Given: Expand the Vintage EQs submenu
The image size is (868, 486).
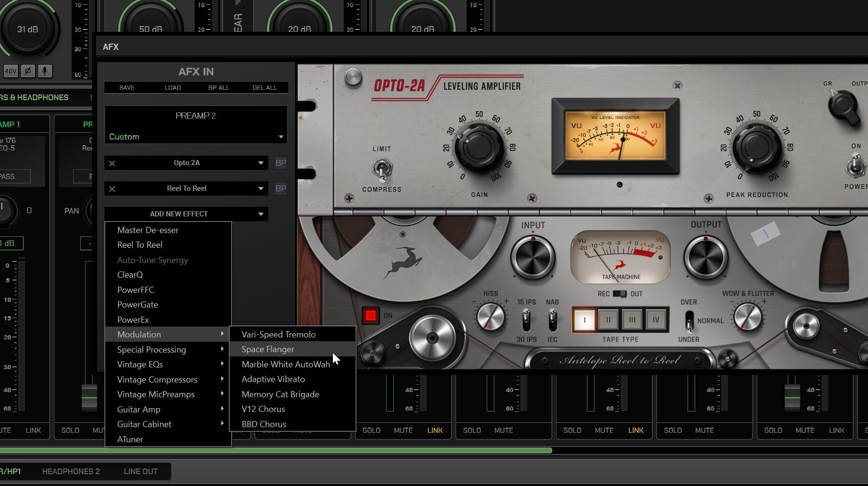Looking at the screenshot, I should pos(168,364).
